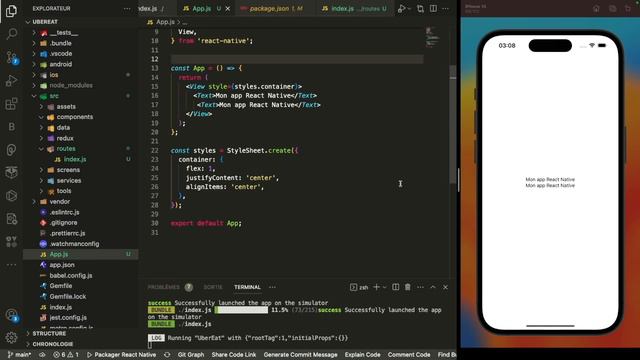Image resolution: width=640 pixels, height=360 pixels.
Task: Click the Run code icon in editor toolbar
Action: coord(402,9)
